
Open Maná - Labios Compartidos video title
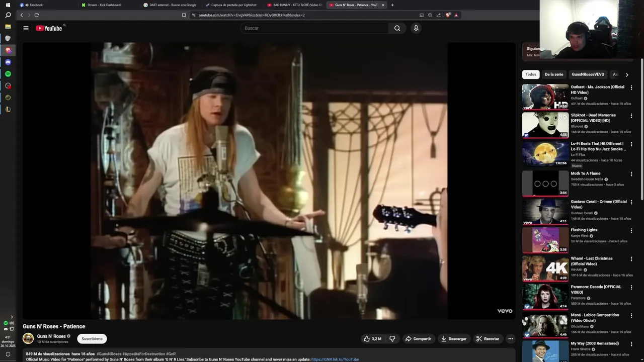click(595, 318)
